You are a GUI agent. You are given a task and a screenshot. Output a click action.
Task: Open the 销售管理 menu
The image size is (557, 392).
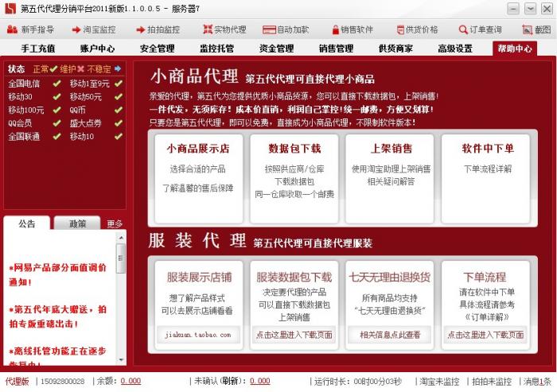[x=336, y=49]
